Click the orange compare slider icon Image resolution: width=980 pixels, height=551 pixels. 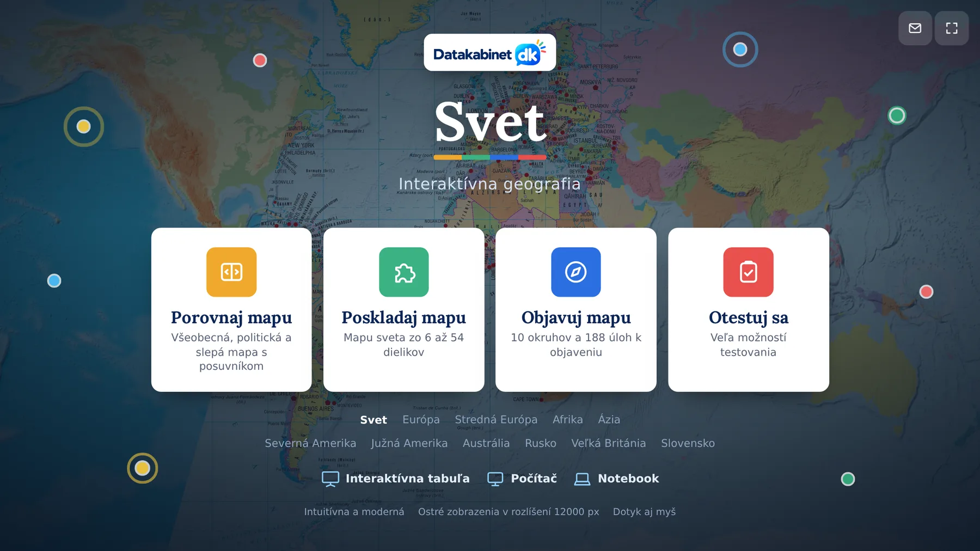click(231, 272)
